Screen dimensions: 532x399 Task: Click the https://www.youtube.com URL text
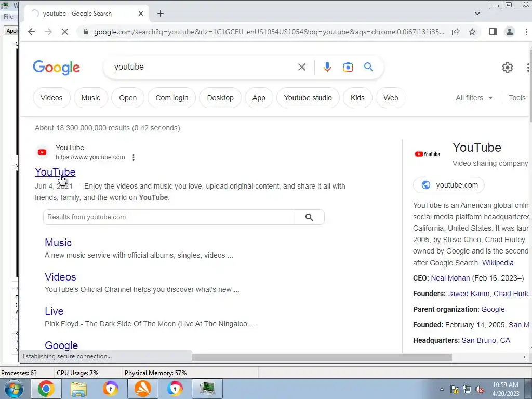point(90,157)
